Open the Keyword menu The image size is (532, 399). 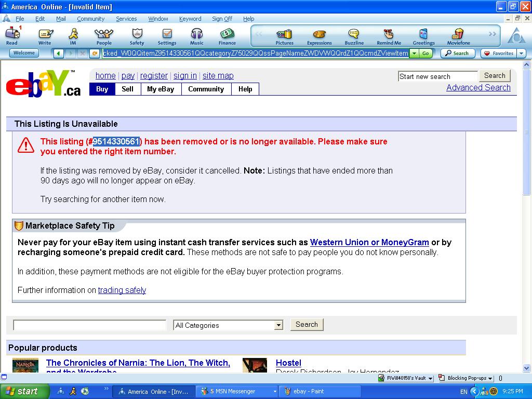coord(190,19)
